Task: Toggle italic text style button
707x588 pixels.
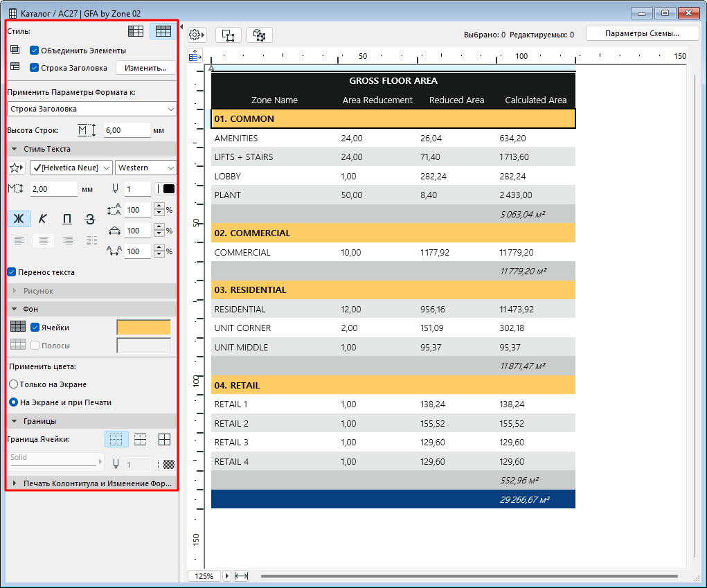Action: 43,219
